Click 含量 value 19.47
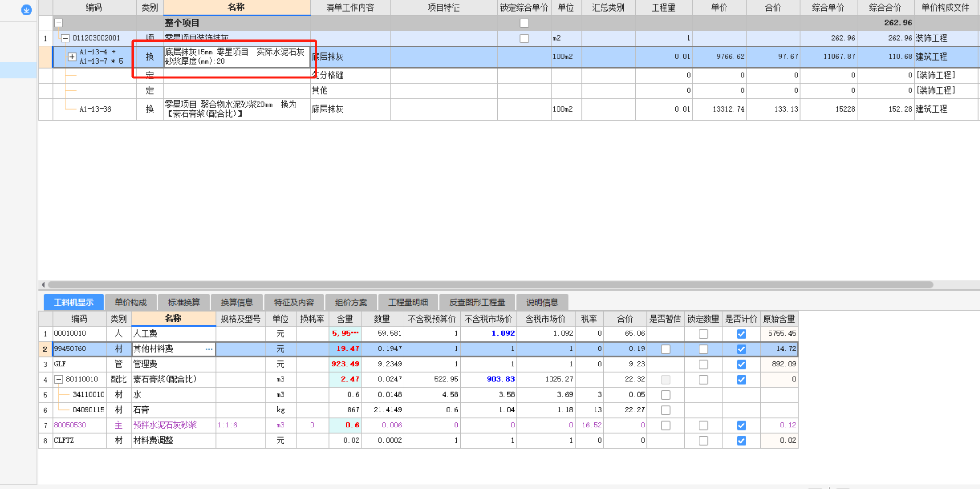 (x=345, y=349)
